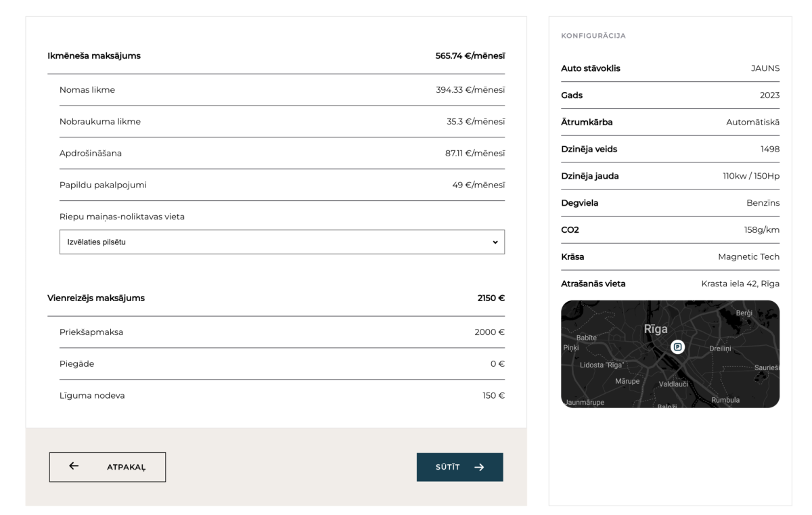Click the ATPAKAĻ back button
The height and width of the screenshot is (515, 812).
click(x=107, y=467)
